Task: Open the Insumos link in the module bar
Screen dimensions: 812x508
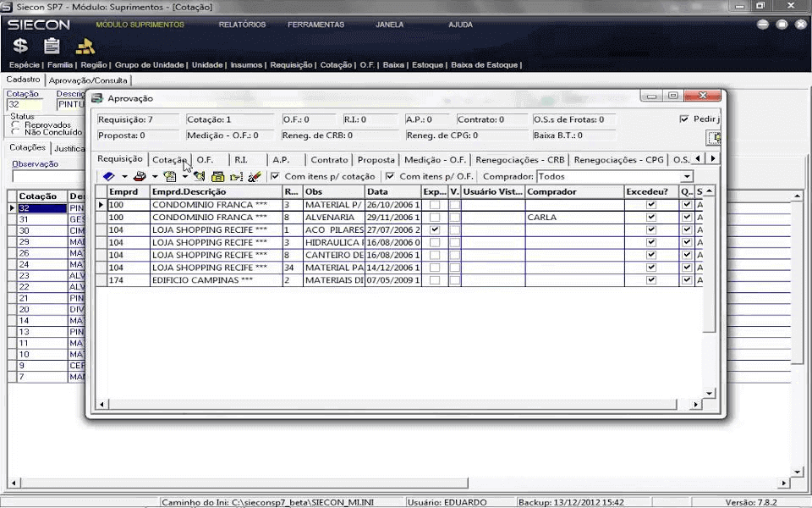Action: pos(246,65)
